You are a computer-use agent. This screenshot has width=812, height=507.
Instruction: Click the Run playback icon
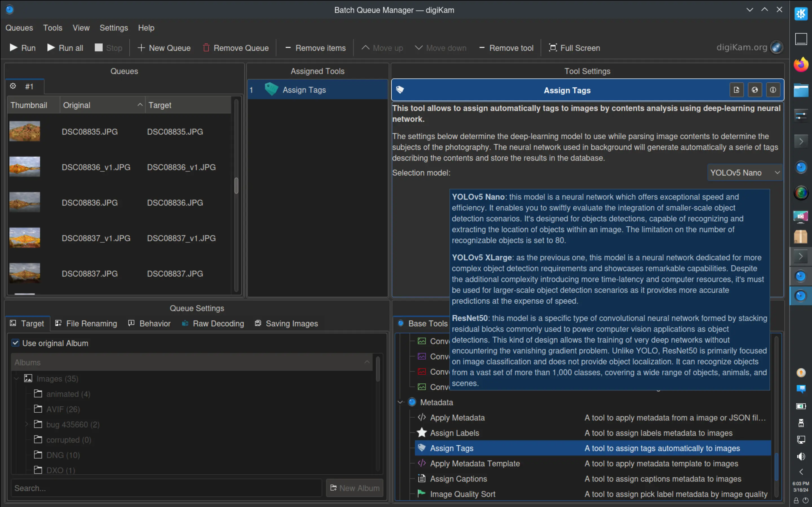pyautogui.click(x=14, y=48)
